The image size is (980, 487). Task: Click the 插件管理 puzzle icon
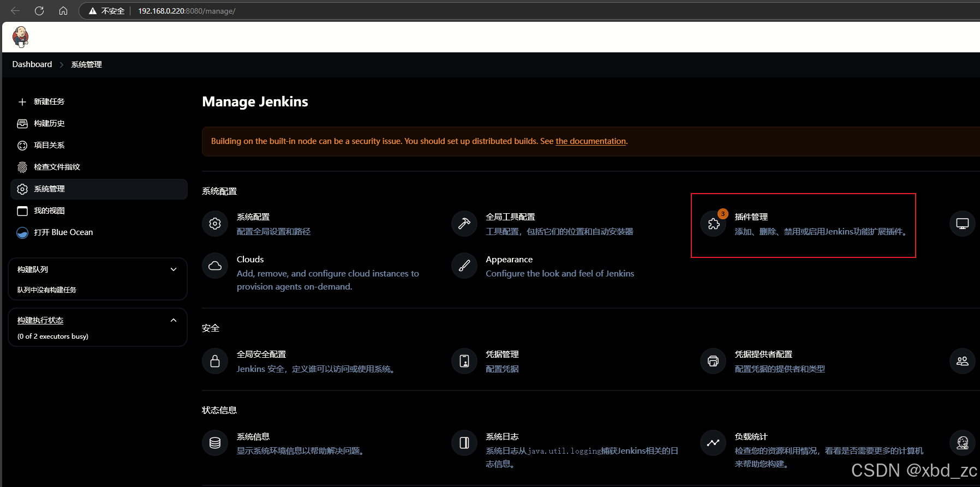pos(713,224)
